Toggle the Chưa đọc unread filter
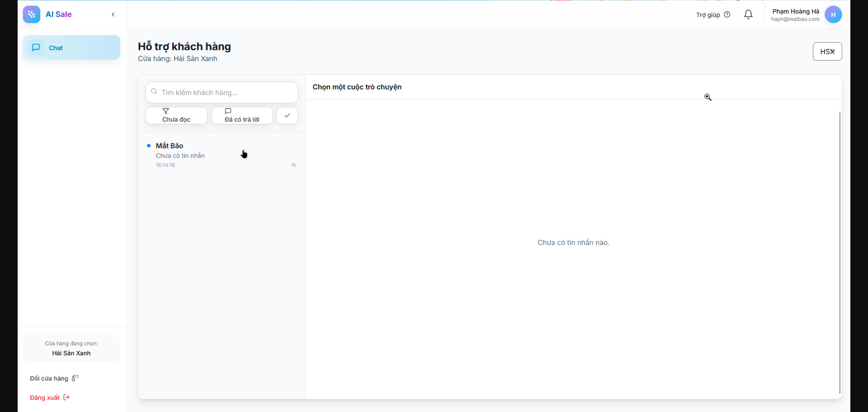This screenshot has height=412, width=868. (176, 115)
